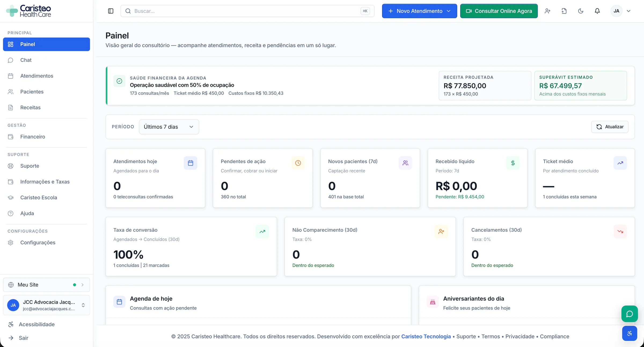This screenshot has width=644, height=347.
Task: Click the Receita Projetada R$ 77.850,00 box
Action: tap(485, 86)
